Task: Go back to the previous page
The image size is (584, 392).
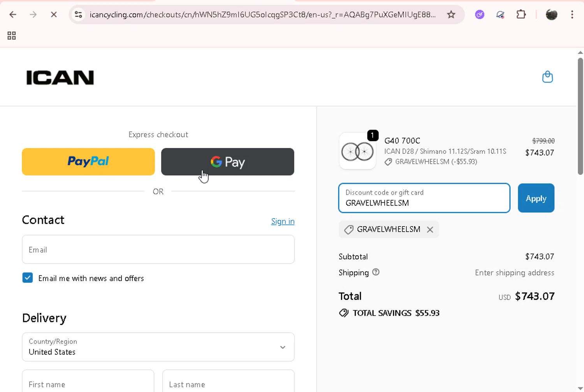Action: pyautogui.click(x=13, y=15)
